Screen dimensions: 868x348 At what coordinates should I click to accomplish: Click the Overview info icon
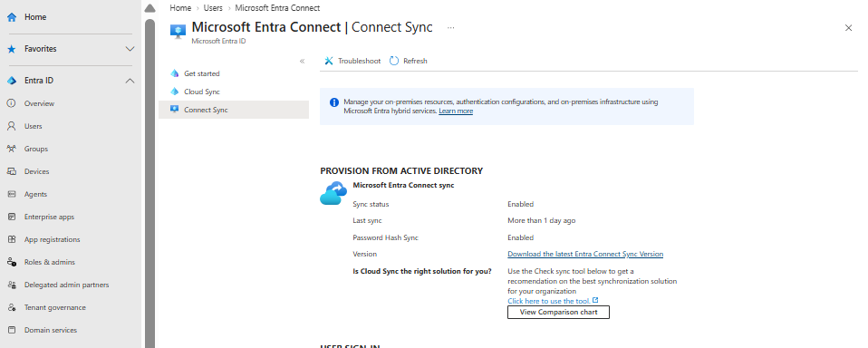tap(12, 103)
